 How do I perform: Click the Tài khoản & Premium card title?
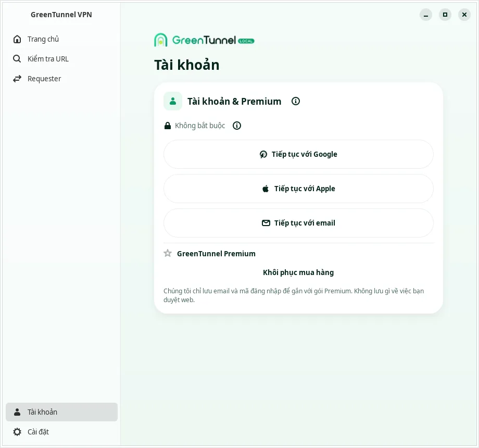click(x=234, y=101)
